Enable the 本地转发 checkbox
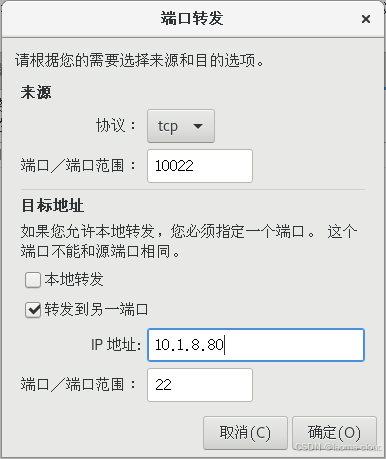 coord(33,280)
